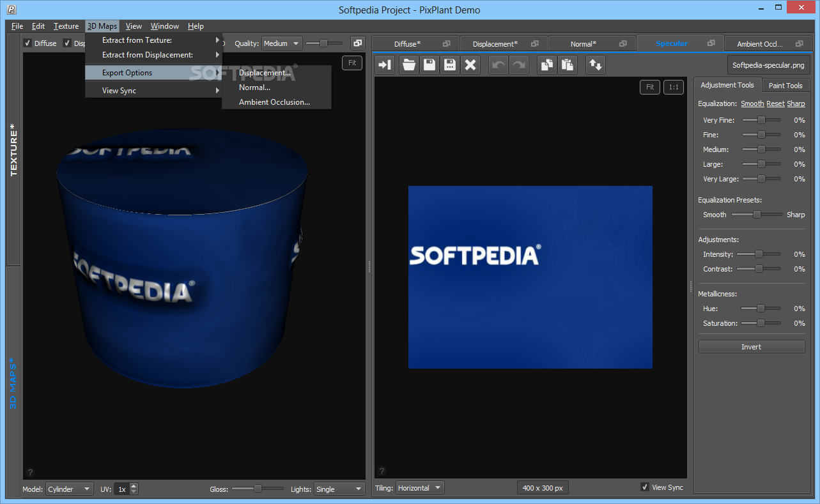Save the specular map with the floppy disk icon
The height and width of the screenshot is (504, 820).
point(429,65)
